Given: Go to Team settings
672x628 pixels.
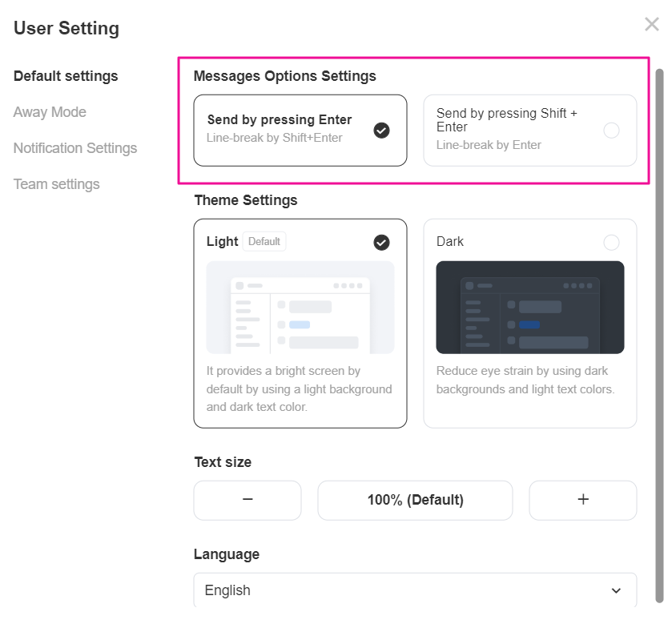Looking at the screenshot, I should tap(57, 184).
